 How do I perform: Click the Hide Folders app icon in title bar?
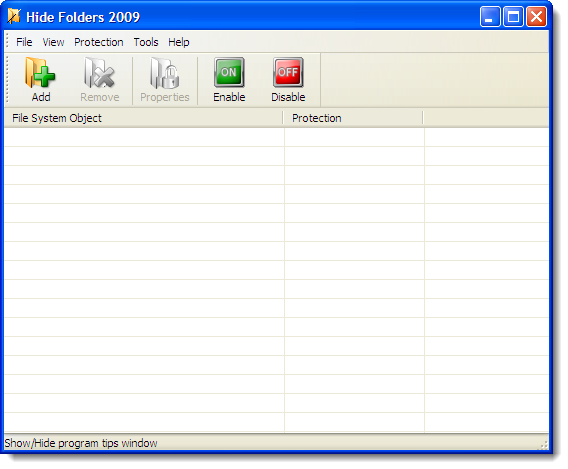tap(14, 16)
